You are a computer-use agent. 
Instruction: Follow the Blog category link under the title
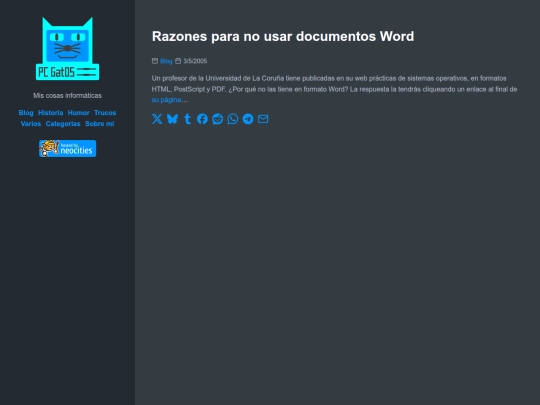pos(166,61)
